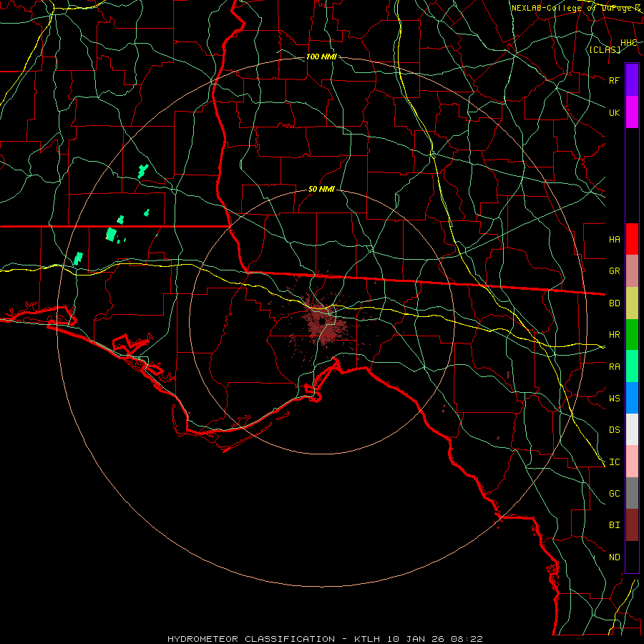Click the "HHC" product code text
The height and width of the screenshot is (644, 644).
(629, 43)
